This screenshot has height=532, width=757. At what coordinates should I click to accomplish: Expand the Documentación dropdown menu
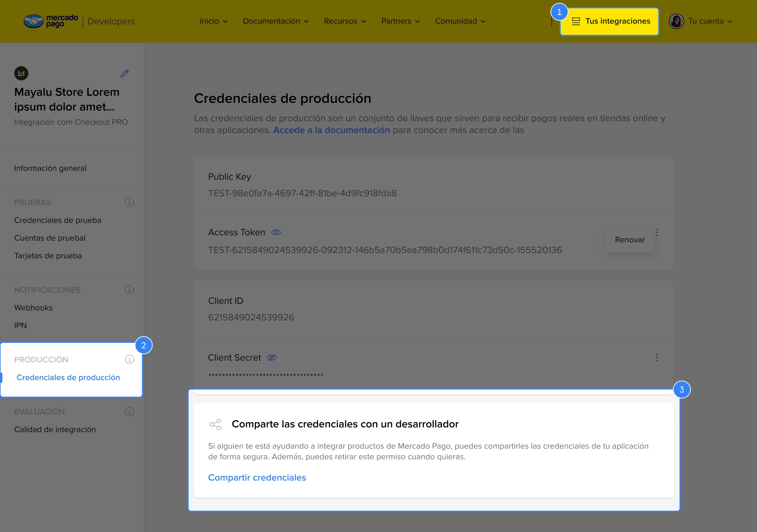(276, 21)
